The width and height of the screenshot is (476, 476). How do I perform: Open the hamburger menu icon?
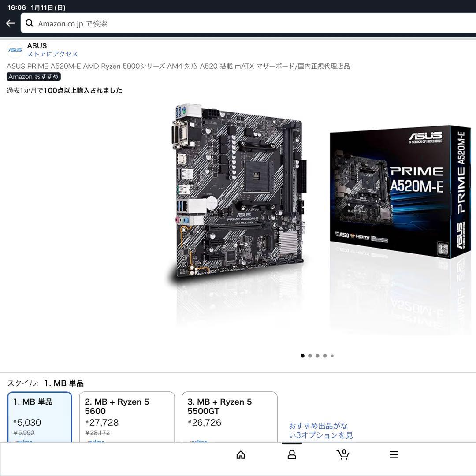394,454
